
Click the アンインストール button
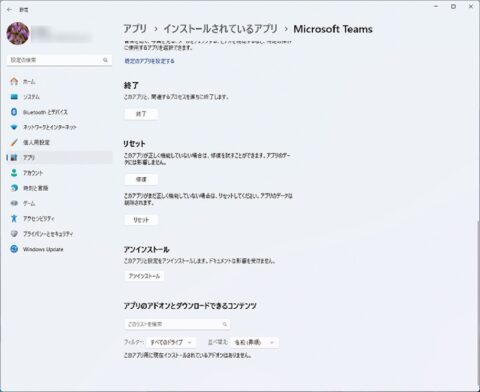[144, 276]
